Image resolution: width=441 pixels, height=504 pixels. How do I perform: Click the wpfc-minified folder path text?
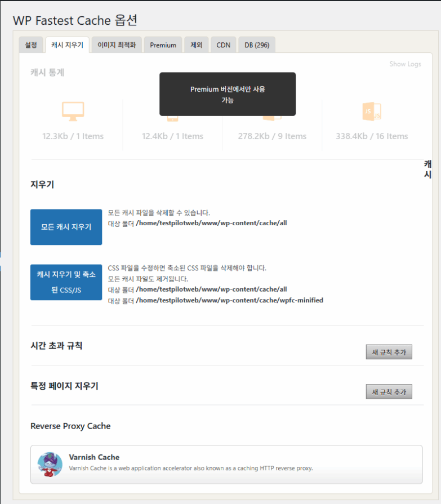click(x=229, y=300)
